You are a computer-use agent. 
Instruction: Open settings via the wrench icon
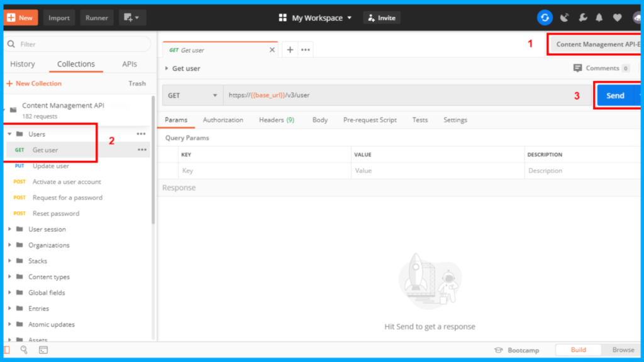pos(582,18)
